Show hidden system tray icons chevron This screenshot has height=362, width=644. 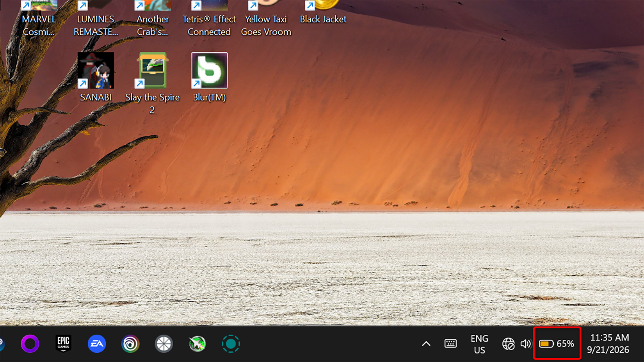[x=426, y=344]
